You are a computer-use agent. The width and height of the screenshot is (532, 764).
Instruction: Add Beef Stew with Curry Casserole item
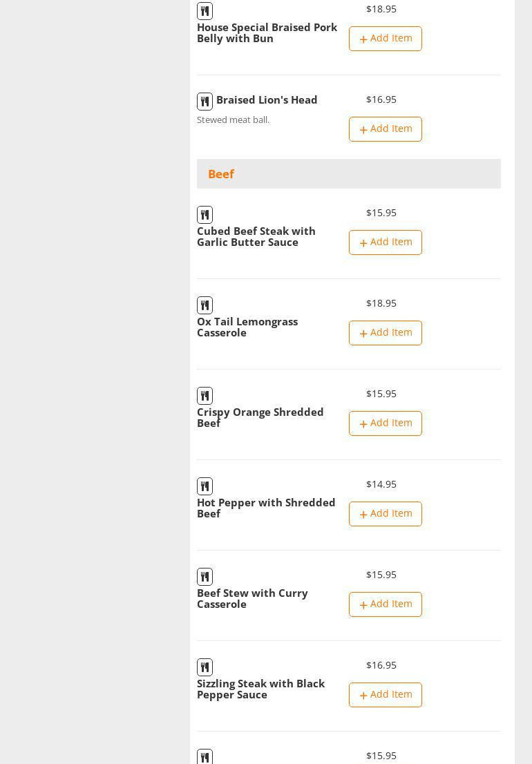point(385,604)
